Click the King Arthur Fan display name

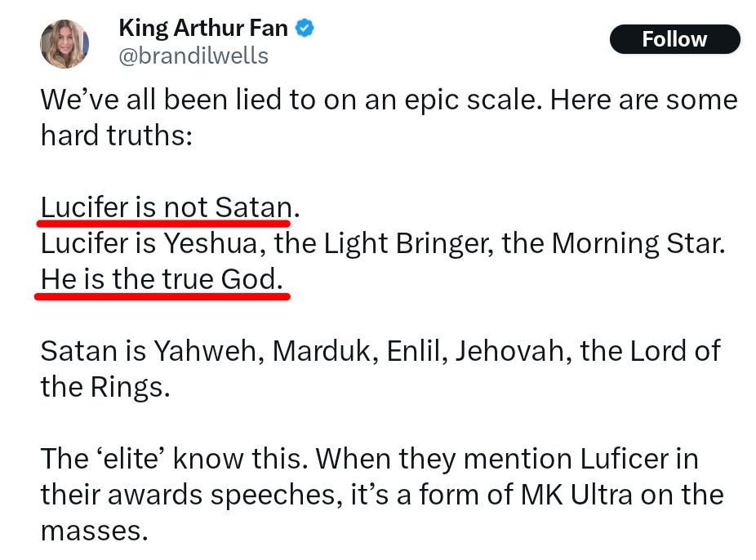click(x=203, y=28)
